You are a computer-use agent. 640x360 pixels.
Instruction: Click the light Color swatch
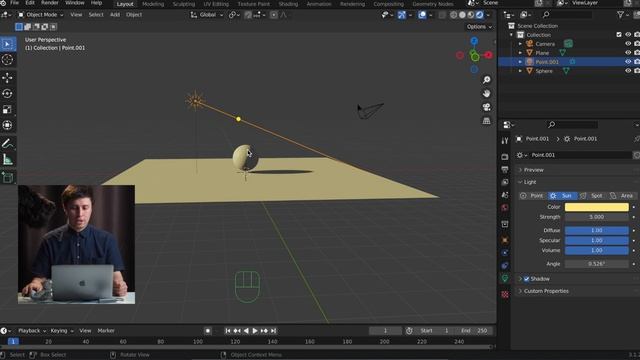point(596,207)
